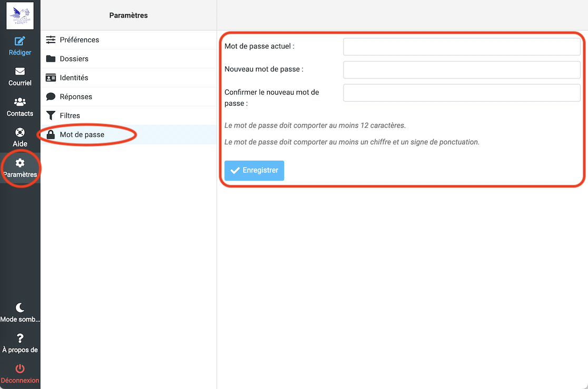Click the logo at top of sidebar

coord(20,15)
